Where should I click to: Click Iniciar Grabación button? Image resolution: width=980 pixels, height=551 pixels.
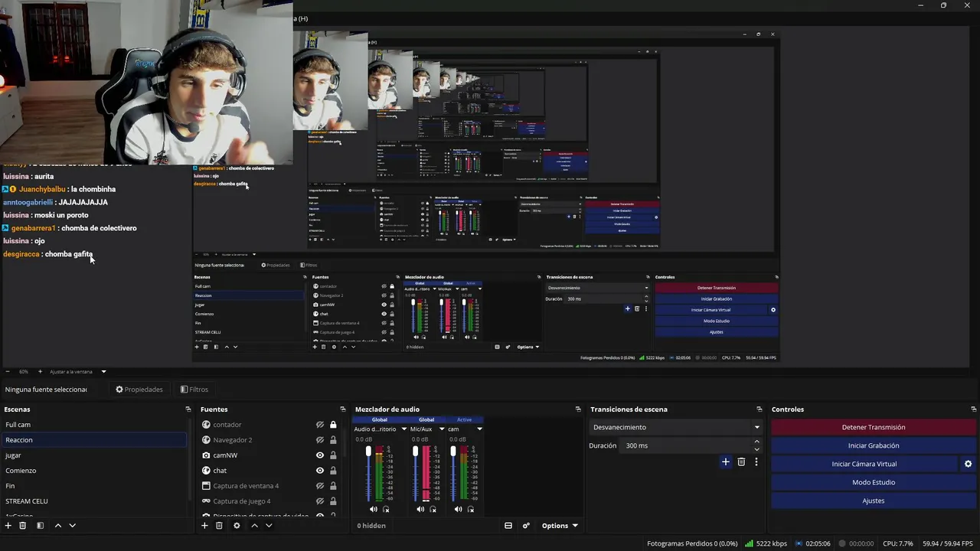(874, 445)
